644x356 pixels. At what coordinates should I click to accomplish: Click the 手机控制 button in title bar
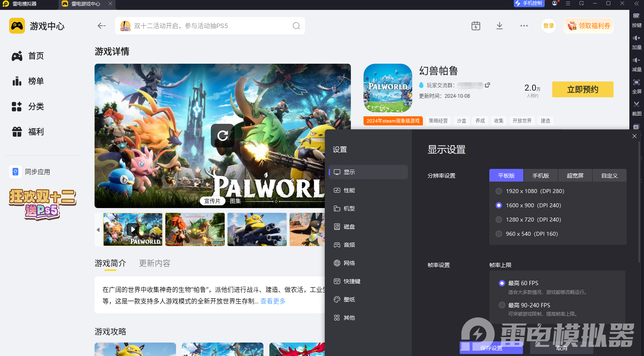pyautogui.click(x=529, y=4)
